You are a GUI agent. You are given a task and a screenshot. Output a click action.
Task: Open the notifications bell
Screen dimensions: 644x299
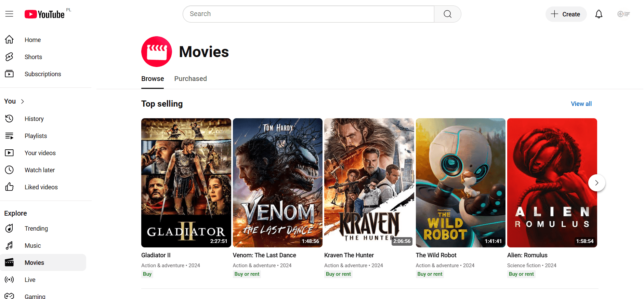(x=599, y=14)
